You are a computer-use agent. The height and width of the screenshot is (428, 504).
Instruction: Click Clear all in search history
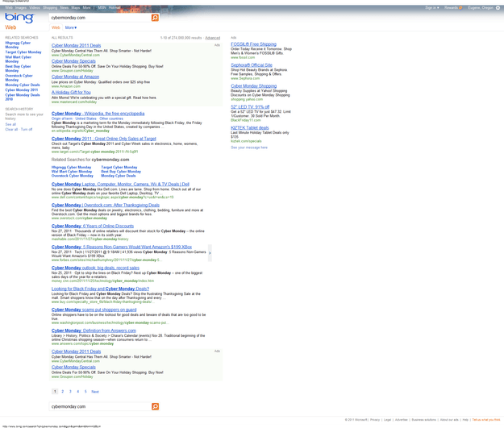11,130
